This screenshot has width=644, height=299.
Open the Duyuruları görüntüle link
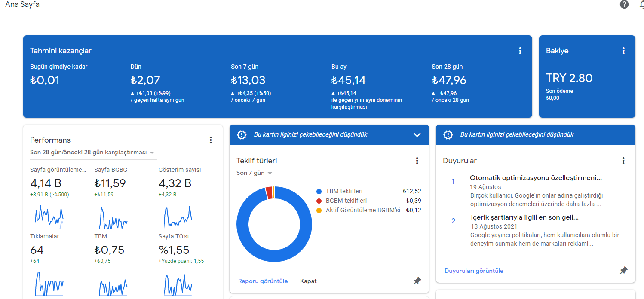coord(474,271)
